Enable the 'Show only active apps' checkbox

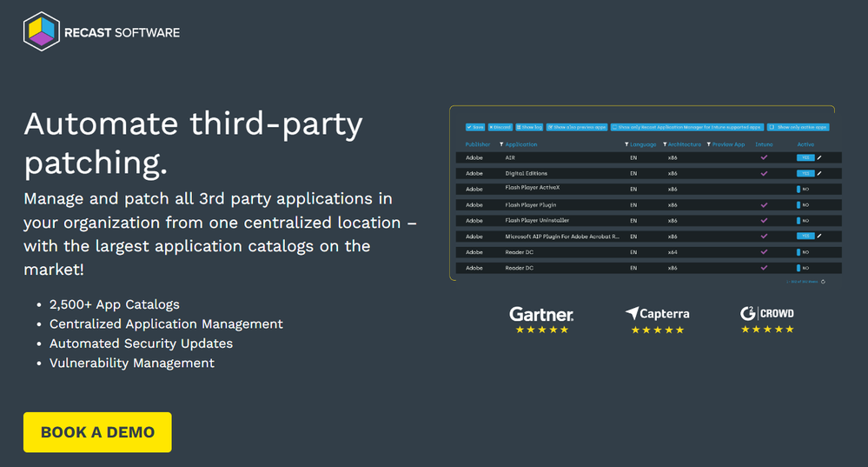[x=772, y=127]
